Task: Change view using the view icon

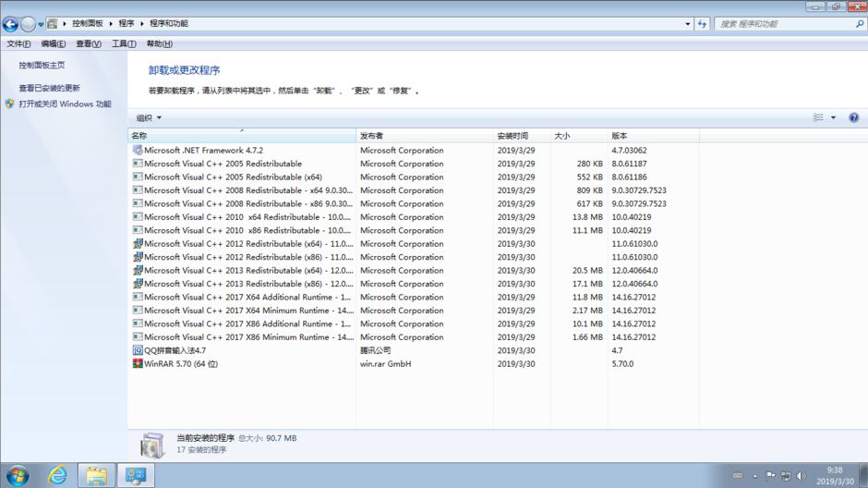Action: point(817,117)
